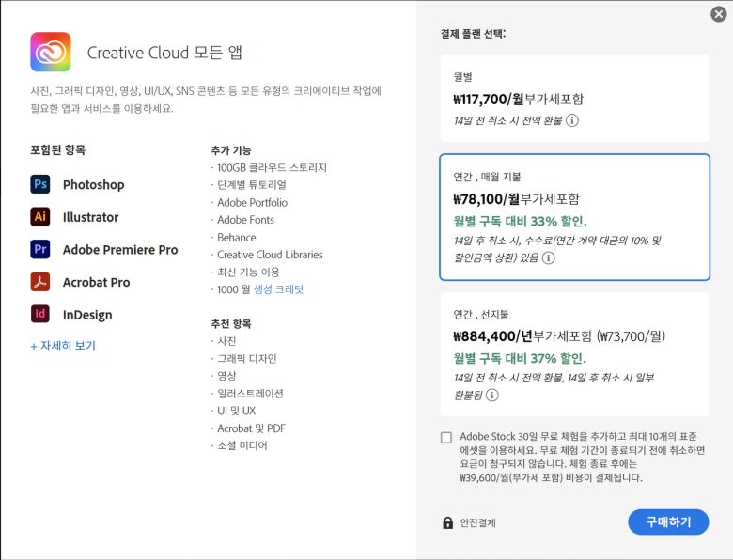Click the 추천 항목 heading

(x=231, y=323)
